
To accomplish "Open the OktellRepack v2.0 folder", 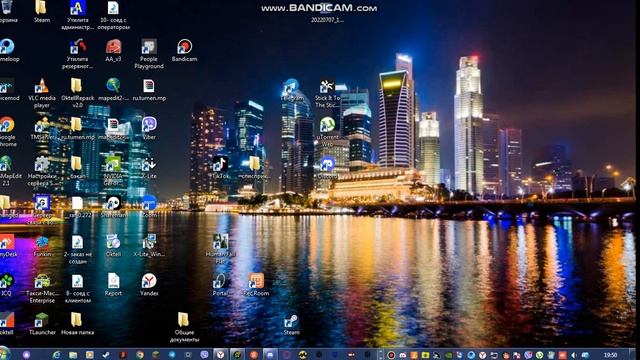I will [x=77, y=93].
